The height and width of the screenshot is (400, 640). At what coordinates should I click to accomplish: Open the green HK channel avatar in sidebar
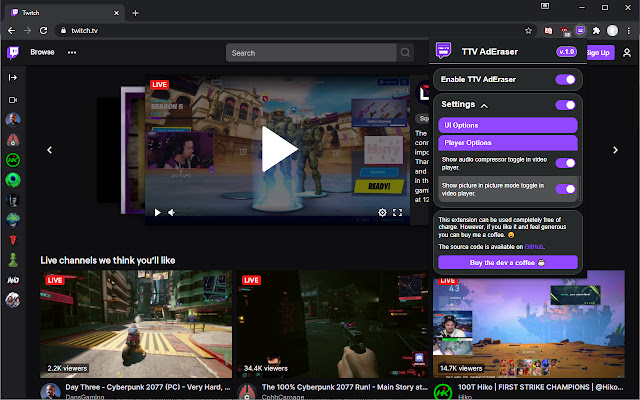13,160
